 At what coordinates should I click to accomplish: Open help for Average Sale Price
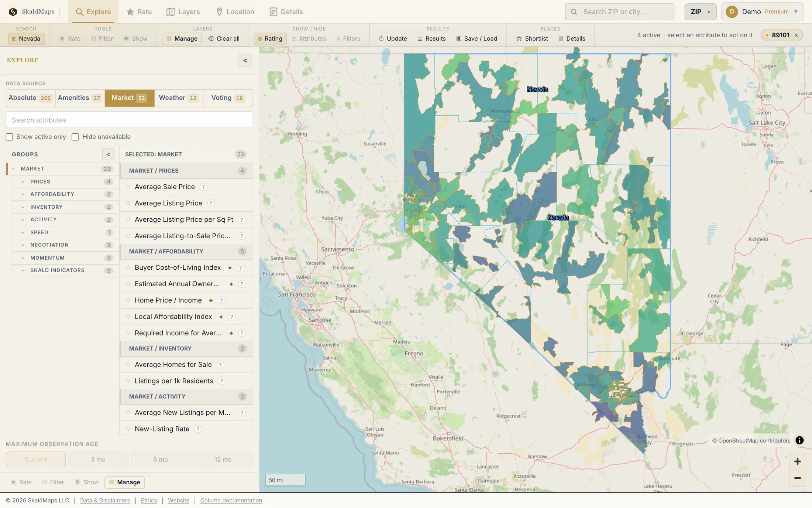pyautogui.click(x=203, y=187)
